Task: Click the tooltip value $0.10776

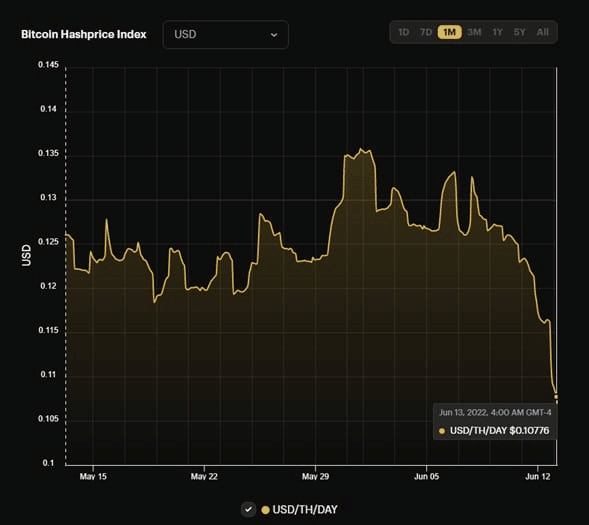Action: pyautogui.click(x=529, y=430)
